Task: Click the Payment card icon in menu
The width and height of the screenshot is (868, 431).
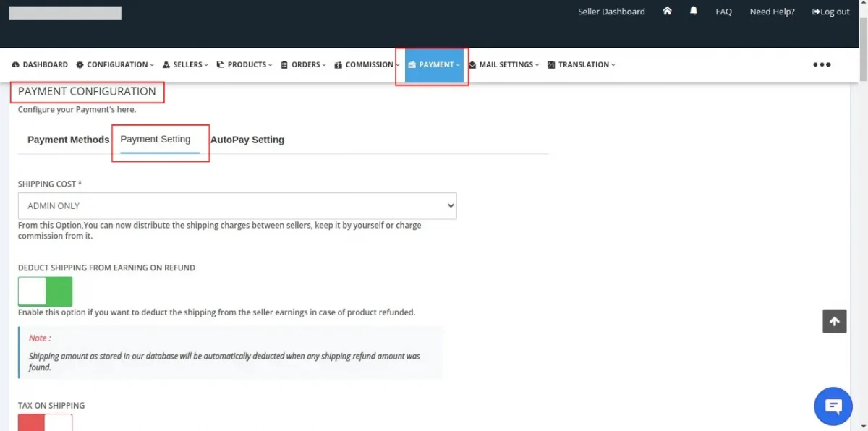Action: click(411, 64)
